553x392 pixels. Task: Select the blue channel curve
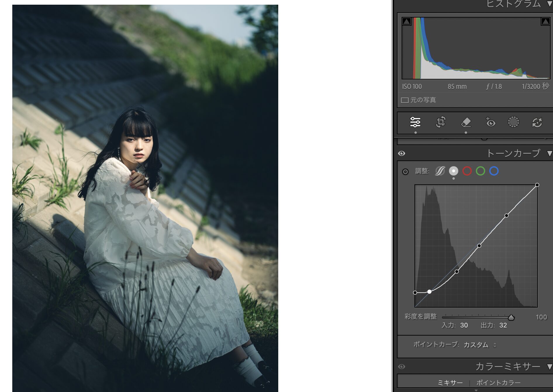coord(494,171)
